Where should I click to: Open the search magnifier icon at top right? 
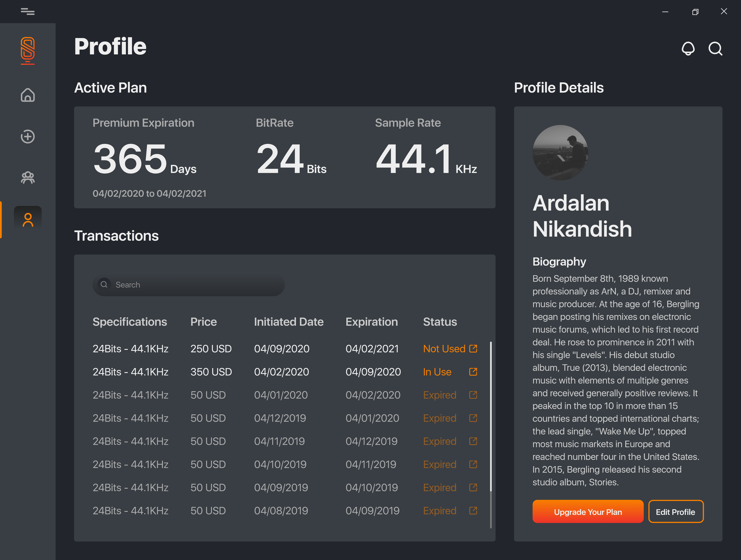click(715, 49)
